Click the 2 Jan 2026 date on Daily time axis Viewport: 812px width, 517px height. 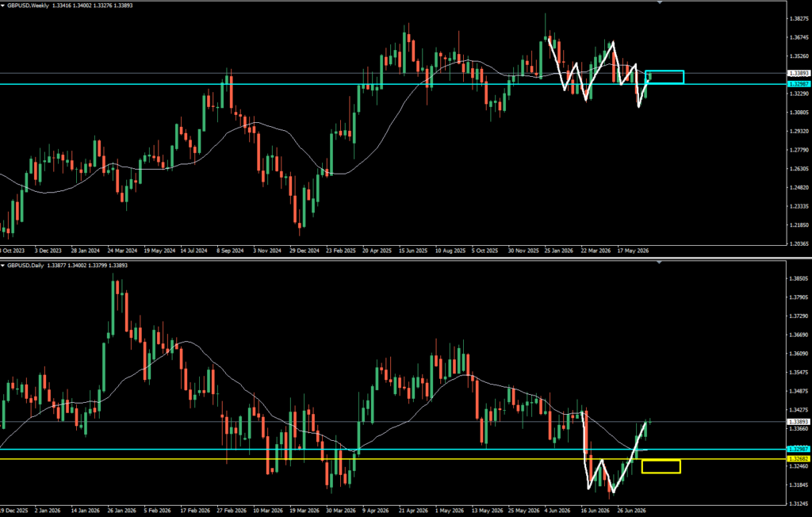[x=47, y=511]
